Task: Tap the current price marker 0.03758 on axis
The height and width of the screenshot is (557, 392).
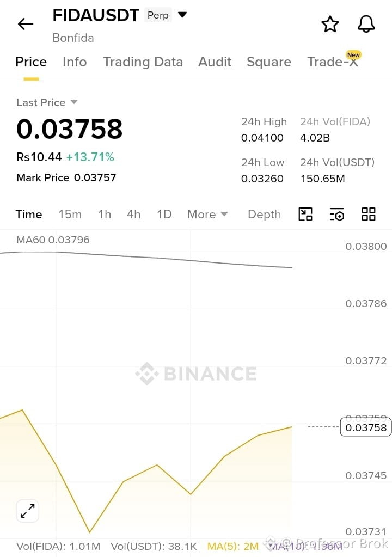Action: tap(366, 427)
